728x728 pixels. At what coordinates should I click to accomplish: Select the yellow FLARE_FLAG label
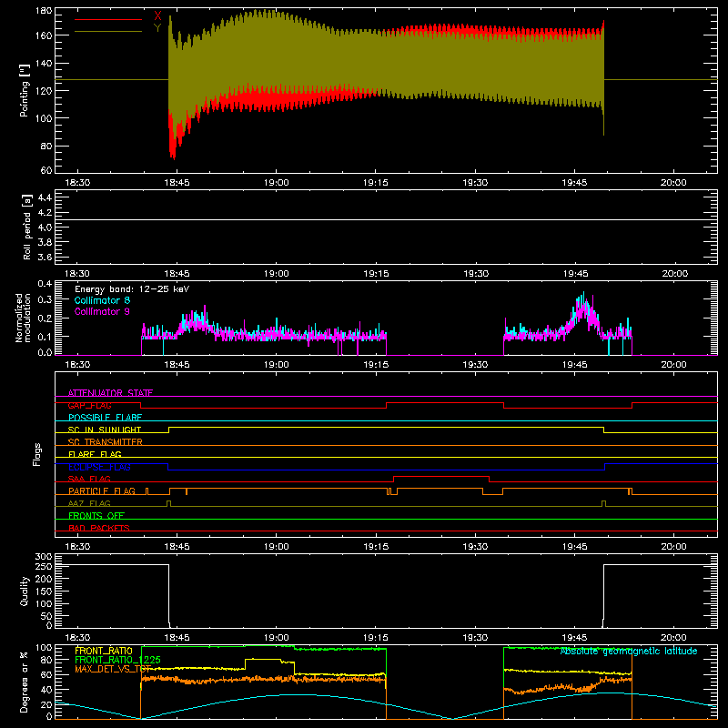pos(95,454)
